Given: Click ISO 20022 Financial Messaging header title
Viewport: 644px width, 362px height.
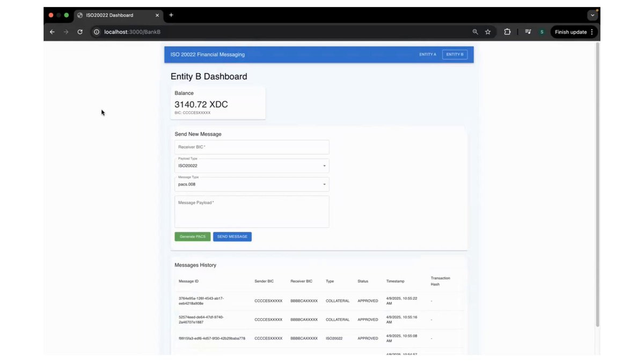Looking at the screenshot, I should 208,54.
